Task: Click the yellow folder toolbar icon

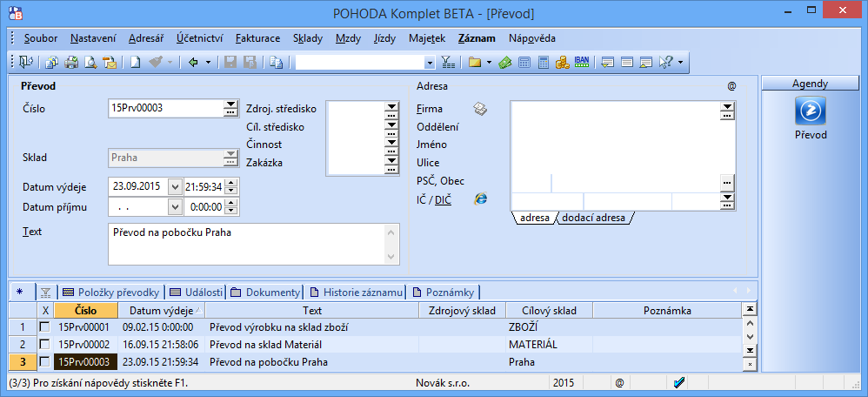Action: [x=474, y=63]
